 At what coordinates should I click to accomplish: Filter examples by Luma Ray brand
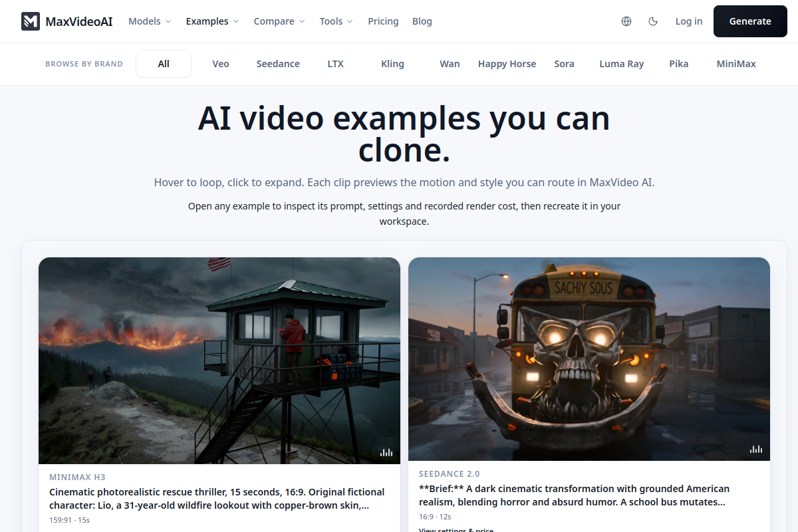(622, 64)
